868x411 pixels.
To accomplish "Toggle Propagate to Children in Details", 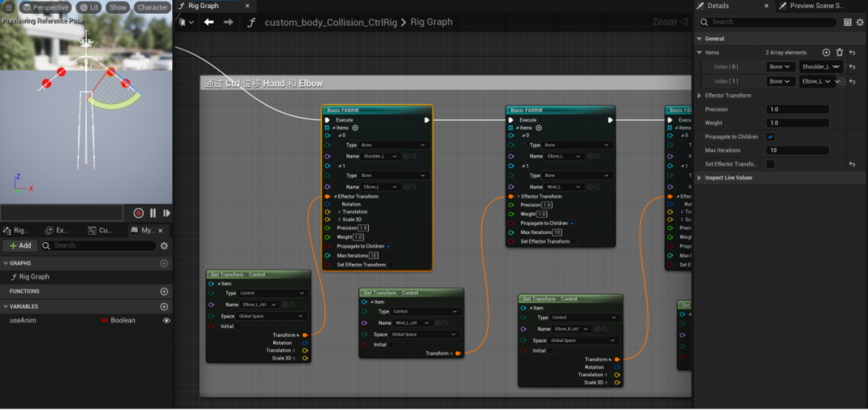I will coord(771,137).
